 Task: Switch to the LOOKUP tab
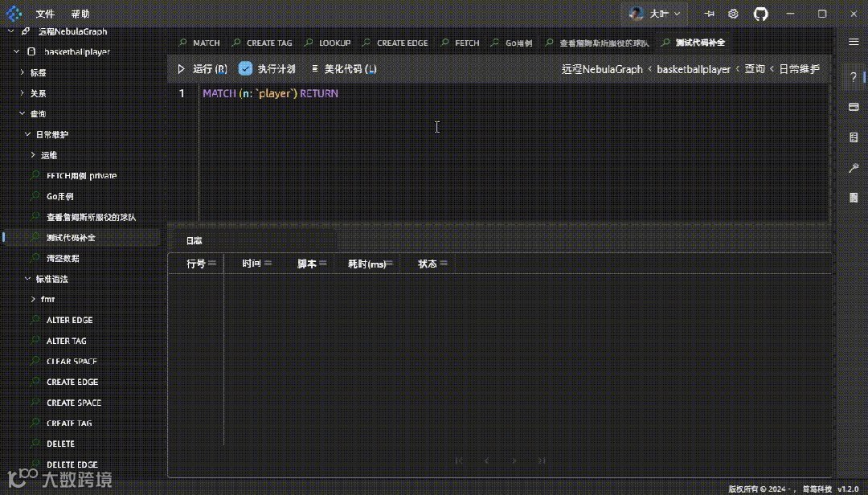tap(328, 43)
